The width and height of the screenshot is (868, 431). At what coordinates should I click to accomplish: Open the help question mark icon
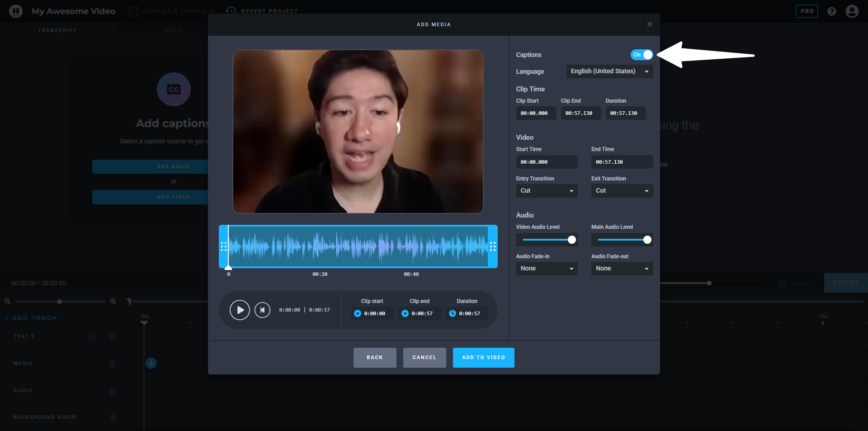(x=832, y=11)
